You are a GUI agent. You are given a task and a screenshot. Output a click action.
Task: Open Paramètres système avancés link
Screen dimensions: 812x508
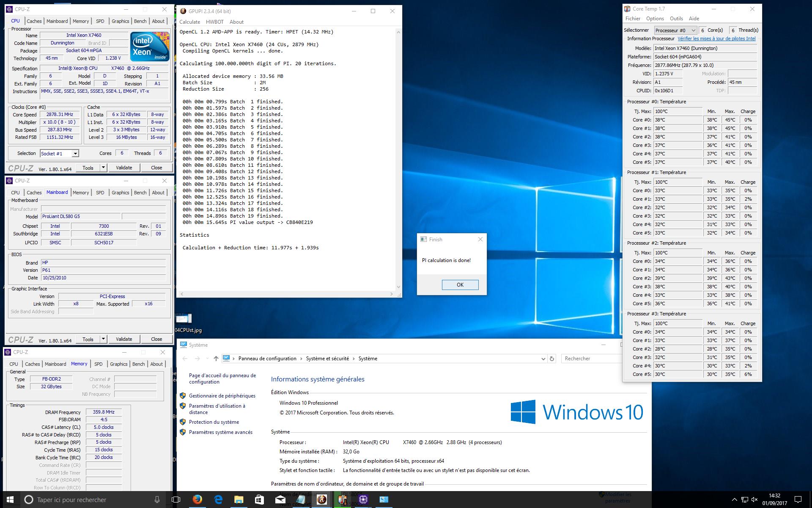pyautogui.click(x=221, y=432)
